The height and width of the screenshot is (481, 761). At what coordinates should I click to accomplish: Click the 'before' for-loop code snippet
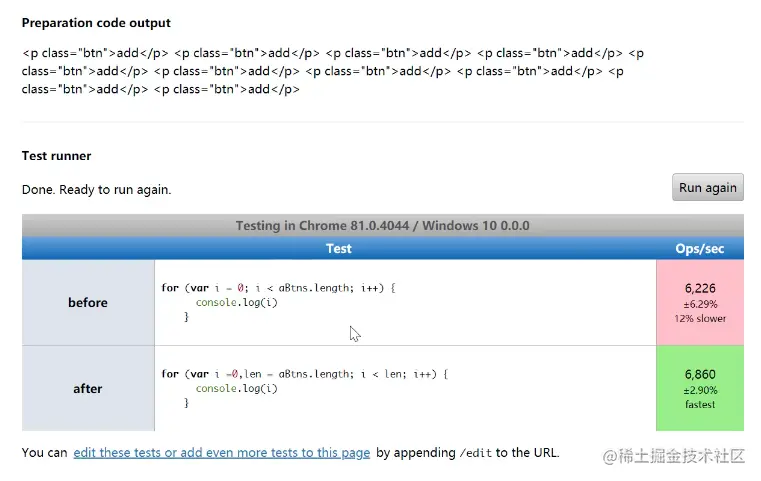(278, 302)
